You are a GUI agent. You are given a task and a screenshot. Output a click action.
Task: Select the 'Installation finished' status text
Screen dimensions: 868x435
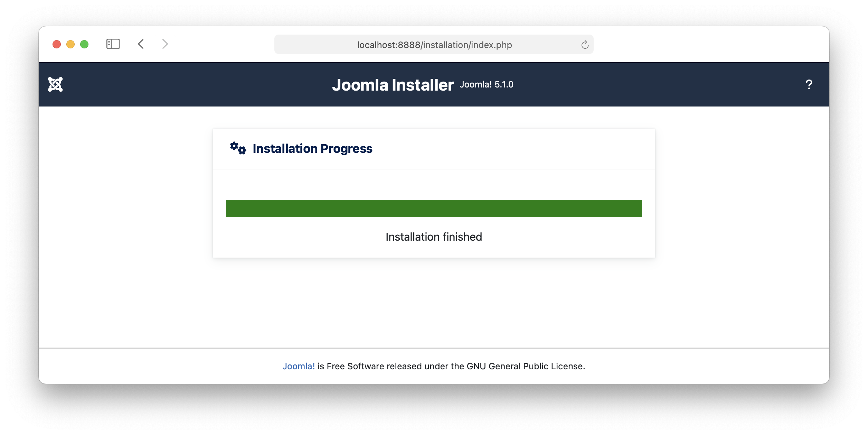pyautogui.click(x=434, y=237)
